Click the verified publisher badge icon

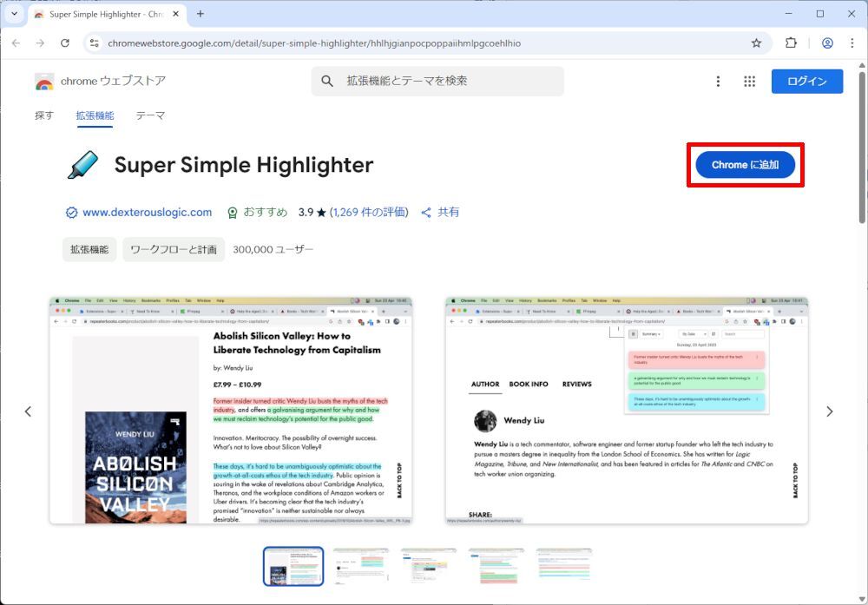(x=71, y=213)
